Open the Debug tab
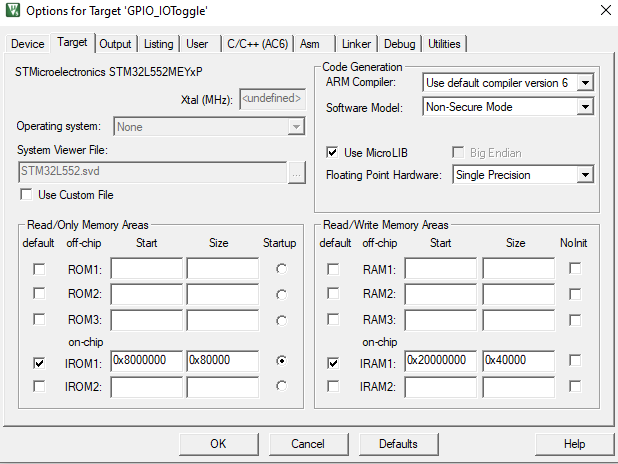Viewport: 618px width, 464px height. tap(400, 44)
